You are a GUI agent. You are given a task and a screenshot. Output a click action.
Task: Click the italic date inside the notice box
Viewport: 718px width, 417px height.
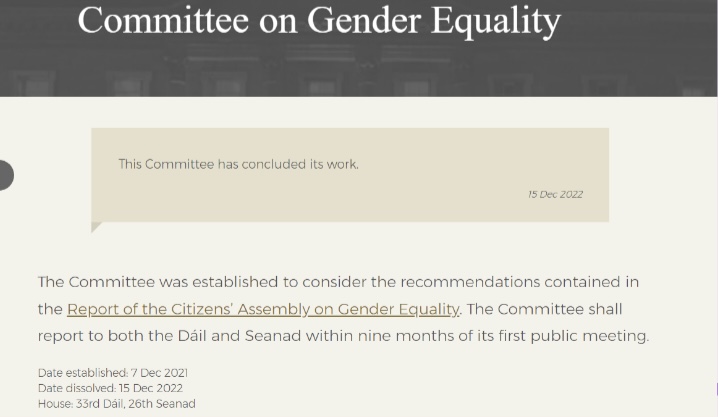point(554,194)
